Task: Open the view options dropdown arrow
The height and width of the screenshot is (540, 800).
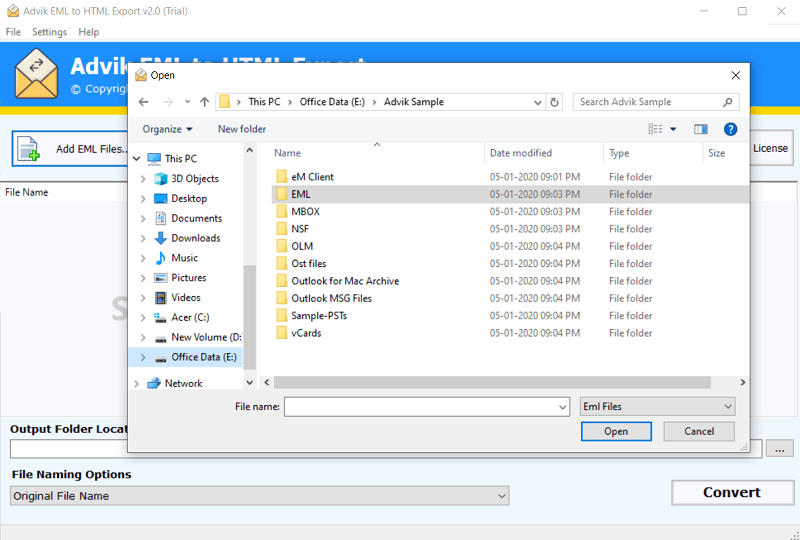Action: (x=673, y=129)
